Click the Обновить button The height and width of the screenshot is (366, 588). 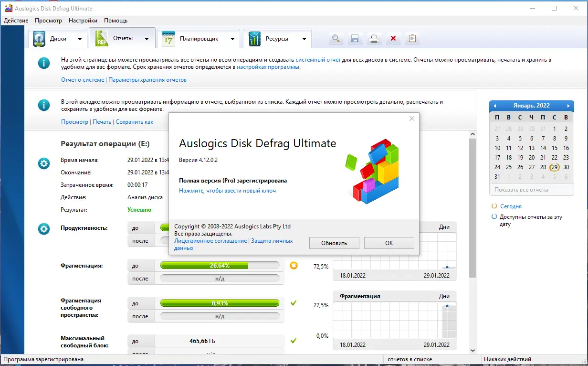[334, 243]
